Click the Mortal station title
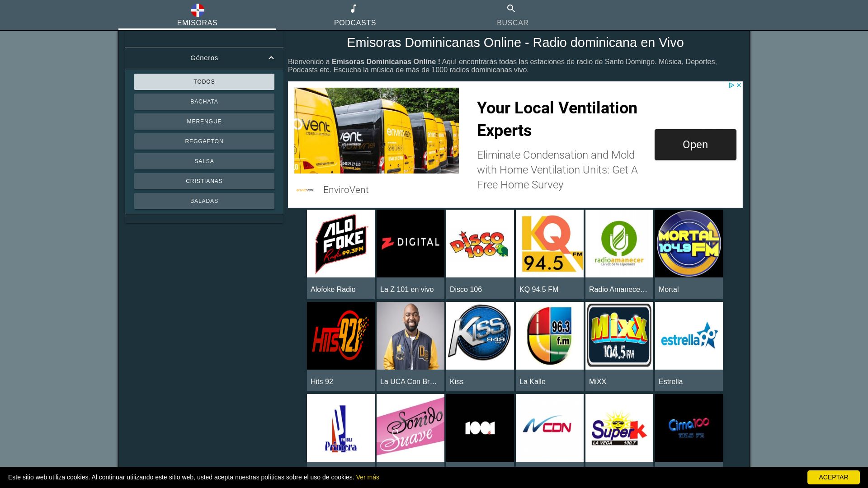868x488 pixels. [669, 289]
